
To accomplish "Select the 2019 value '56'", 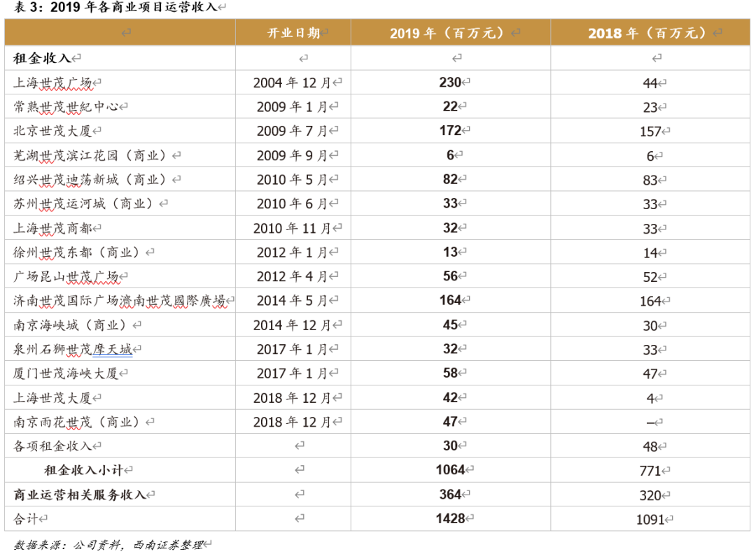I will pos(450,276).
